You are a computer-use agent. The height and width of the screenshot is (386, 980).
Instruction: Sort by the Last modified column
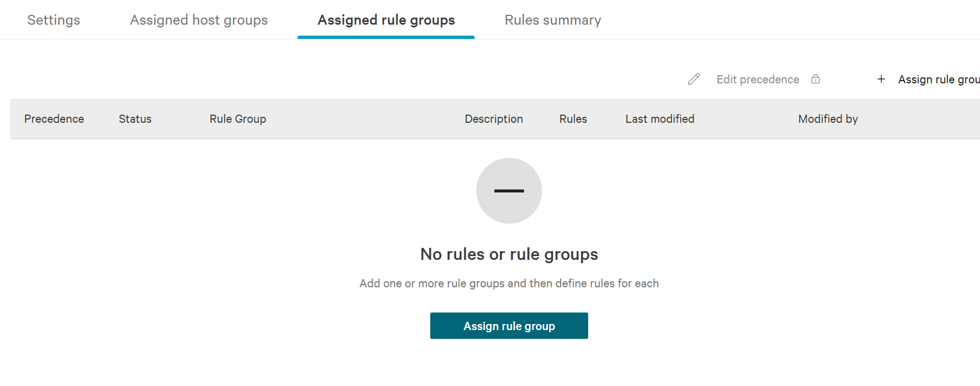659,118
